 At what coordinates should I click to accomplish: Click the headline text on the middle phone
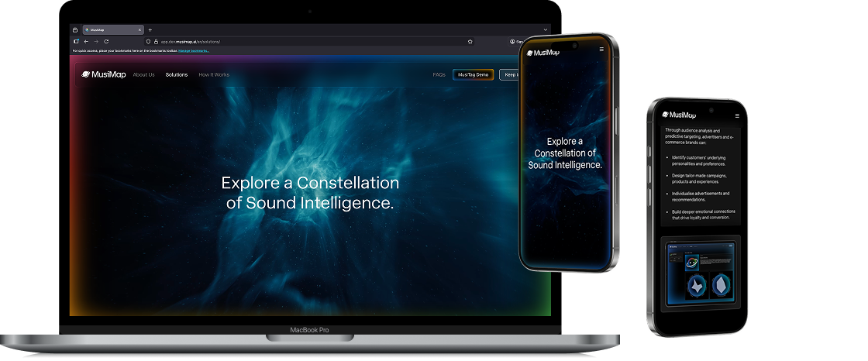click(565, 153)
